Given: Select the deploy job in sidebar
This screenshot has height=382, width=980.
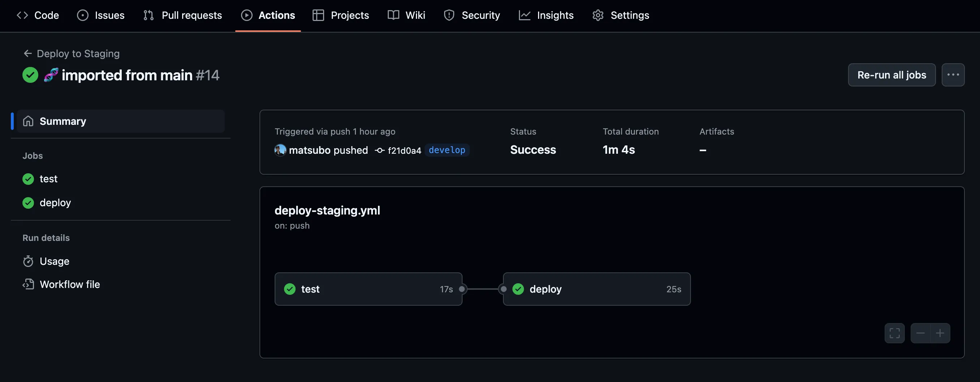Looking at the screenshot, I should (55, 203).
